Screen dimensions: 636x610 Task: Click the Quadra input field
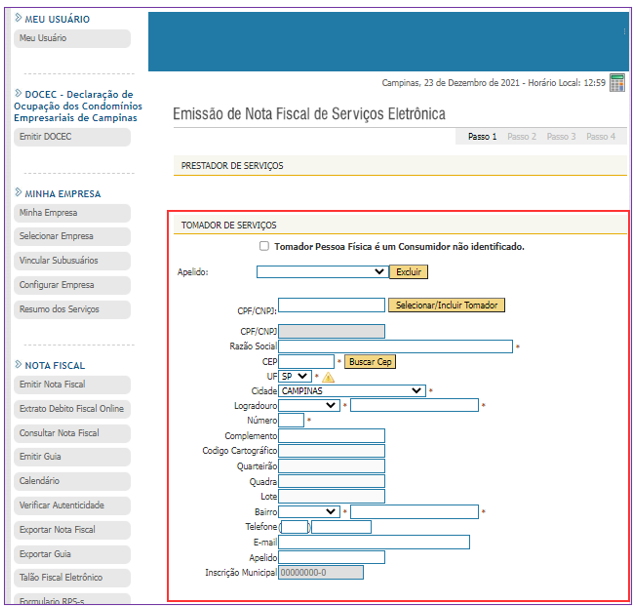pyautogui.click(x=331, y=481)
